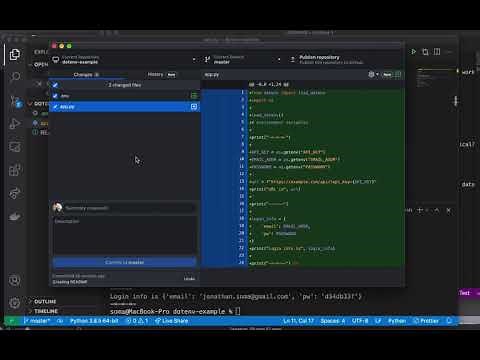Change UTF-8 encoding in status bar
Image resolution: width=480 pixels, height=360 pixels.
(360, 321)
